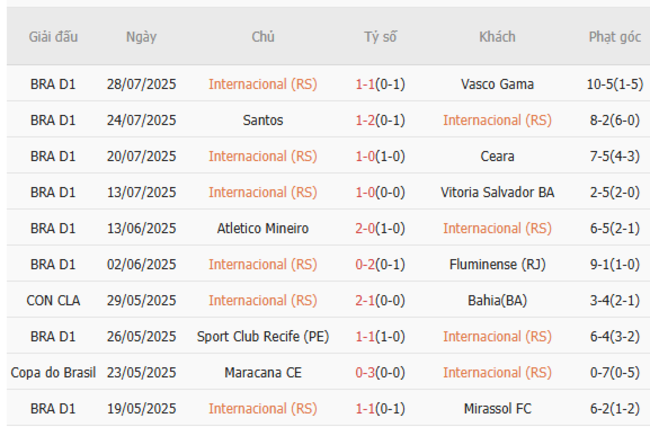Click the 0-3(0-0) score result
The image size is (650, 427).
pyautogui.click(x=380, y=372)
